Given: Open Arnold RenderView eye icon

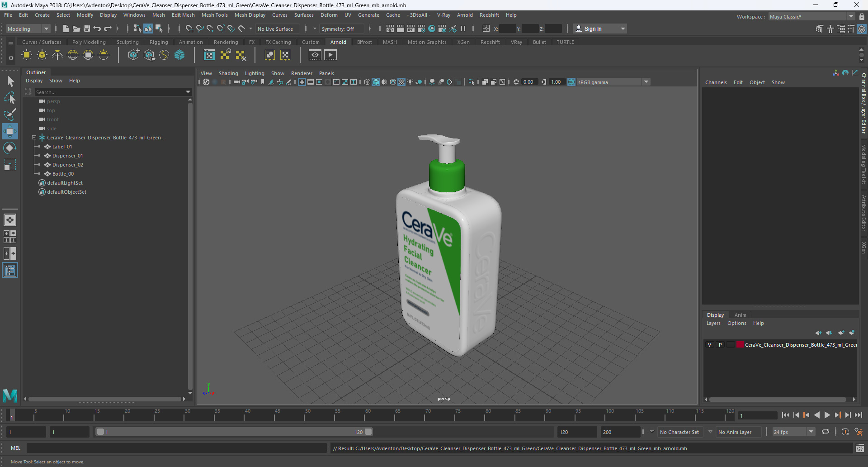Looking at the screenshot, I should tap(315, 55).
